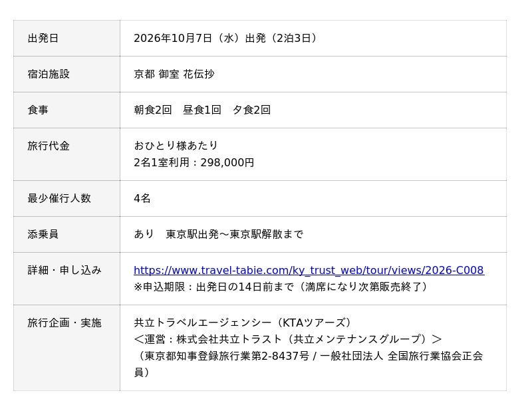
Task: Click the hotel name 京都 御室 花伝抄
Action: tap(174, 74)
